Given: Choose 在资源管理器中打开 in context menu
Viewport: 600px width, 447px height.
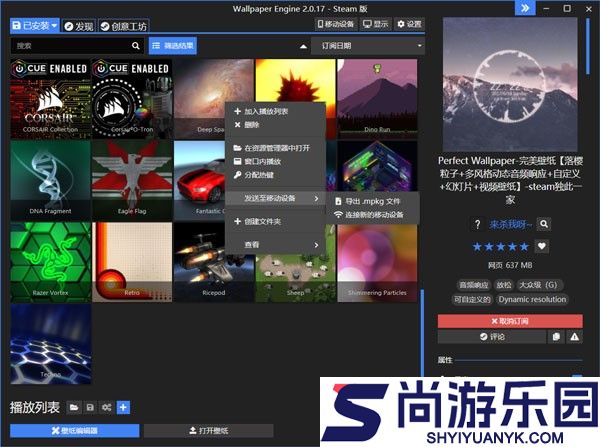Looking at the screenshot, I should (275, 148).
